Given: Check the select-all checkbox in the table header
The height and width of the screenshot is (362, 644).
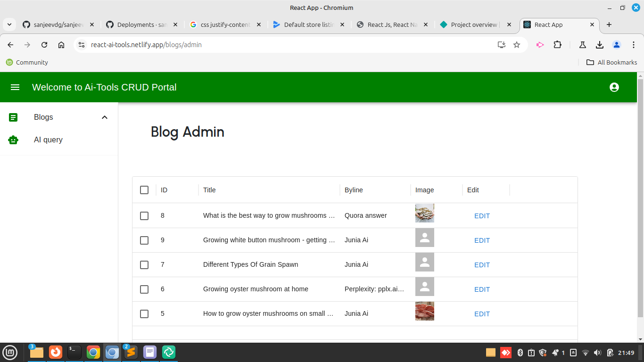Looking at the screenshot, I should [144, 189].
